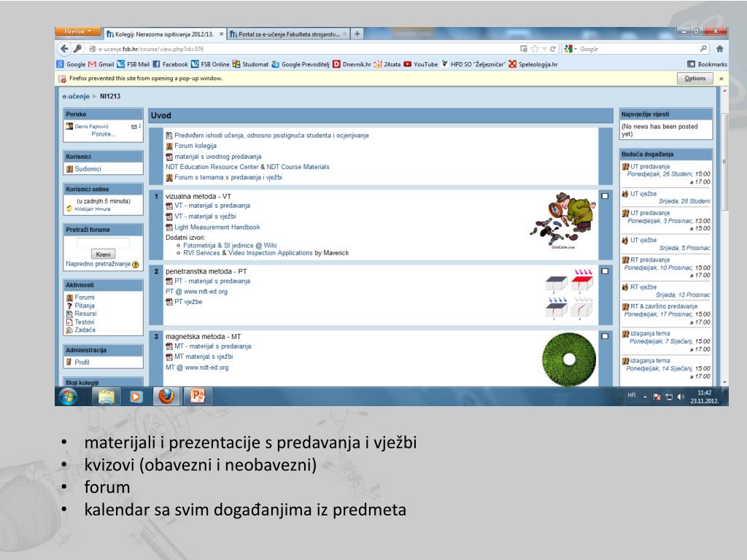This screenshot has width=747, height=560.
Task: Open Zadaće in the Aktivnosti block
Action: coord(85,330)
